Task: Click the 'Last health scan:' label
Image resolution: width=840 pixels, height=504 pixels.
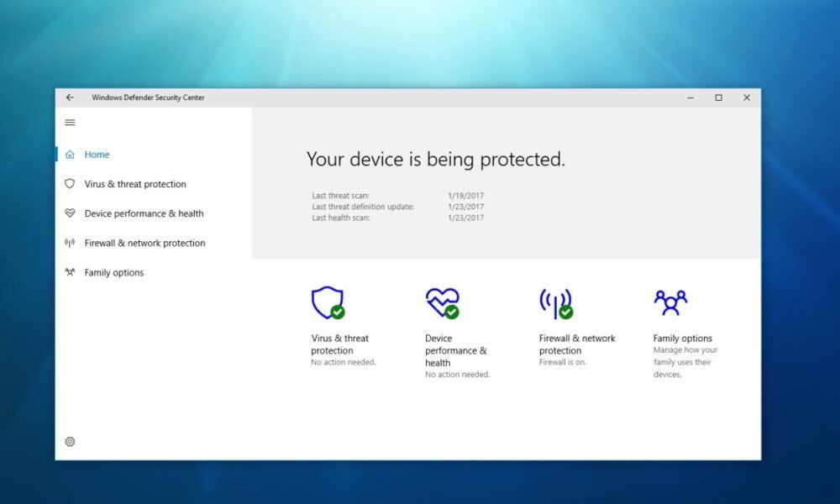Action: point(341,218)
